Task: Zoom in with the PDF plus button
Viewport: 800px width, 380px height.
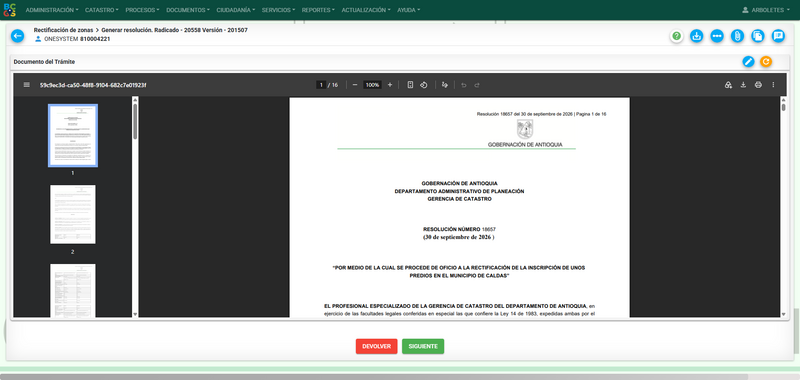Action: click(390, 85)
